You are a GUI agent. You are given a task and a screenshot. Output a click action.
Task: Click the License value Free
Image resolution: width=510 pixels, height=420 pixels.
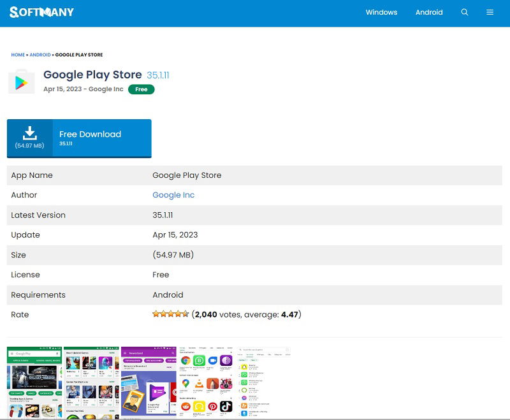tap(161, 275)
